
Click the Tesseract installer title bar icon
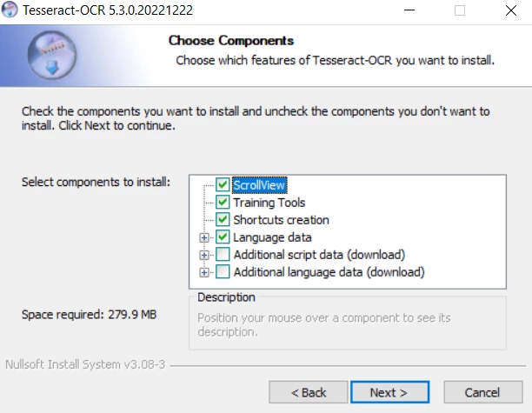pyautogui.click(x=10, y=10)
